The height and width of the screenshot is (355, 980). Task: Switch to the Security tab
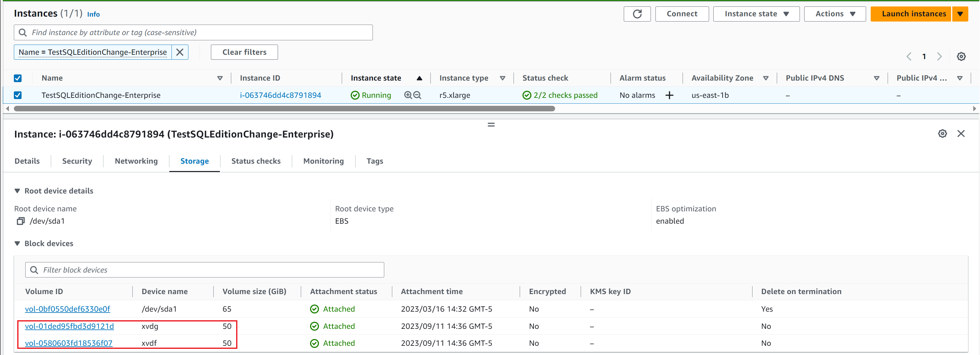77,161
